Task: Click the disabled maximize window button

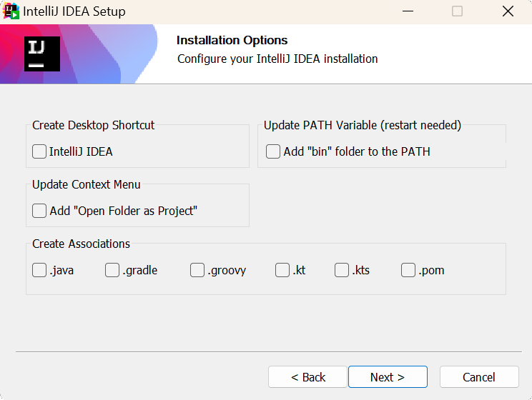Action: [x=458, y=11]
